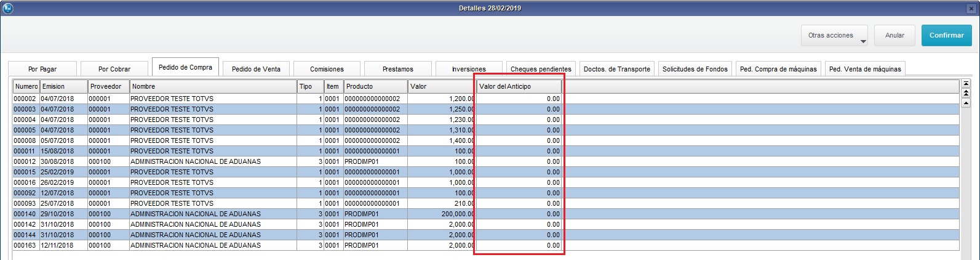Viewport: 980px width, 260px height.
Task: Click the Tipo column header
Action: (x=310, y=86)
